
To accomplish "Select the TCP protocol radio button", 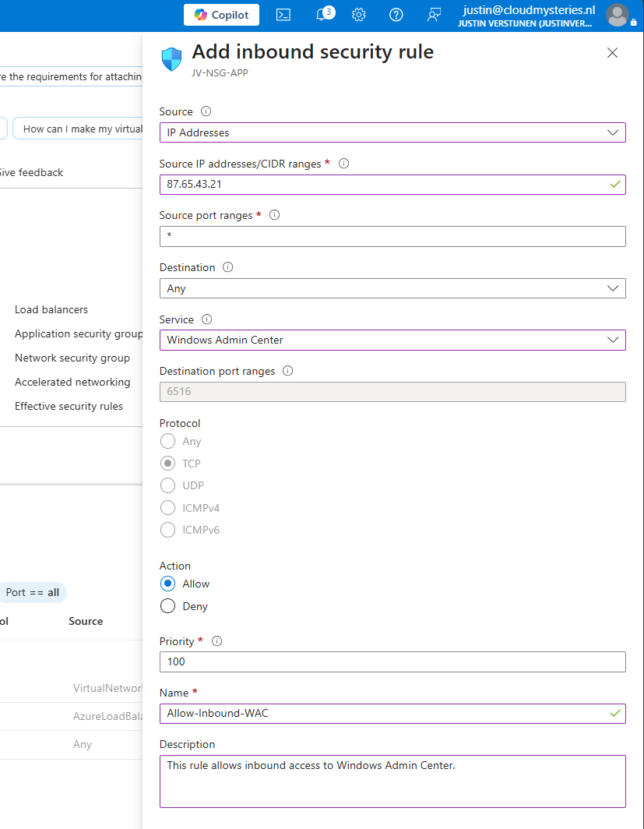I will point(167,464).
